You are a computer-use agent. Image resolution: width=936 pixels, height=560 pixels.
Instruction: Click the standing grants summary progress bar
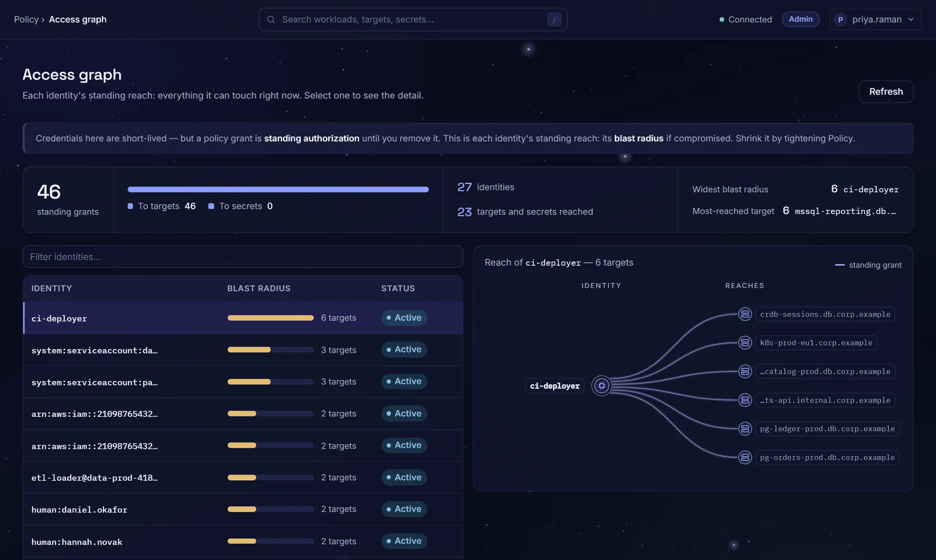coord(278,189)
